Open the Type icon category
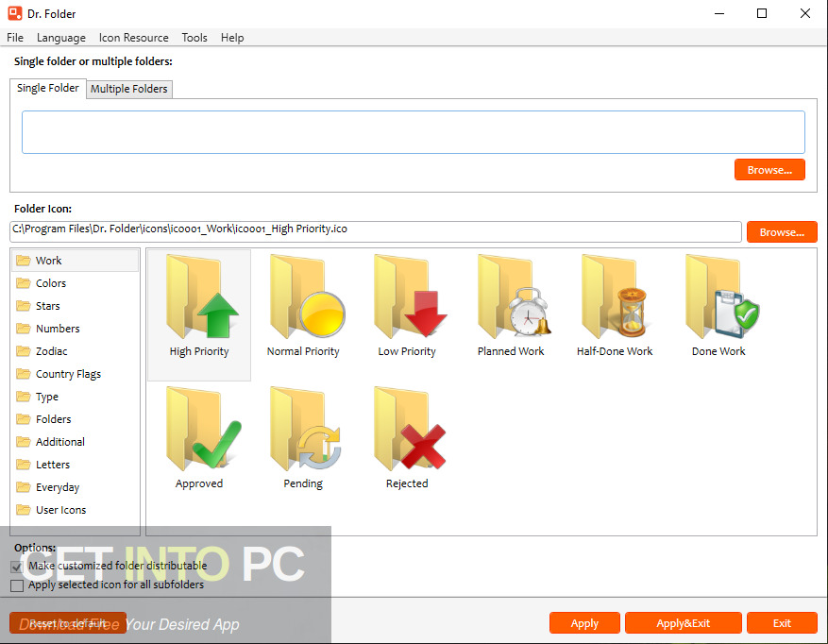828x644 pixels. pyautogui.click(x=75, y=397)
